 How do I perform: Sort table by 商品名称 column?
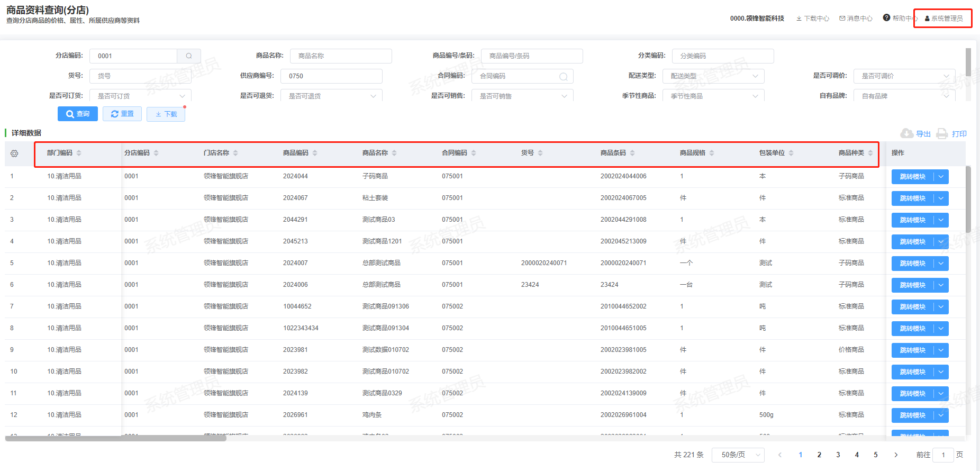pos(394,153)
